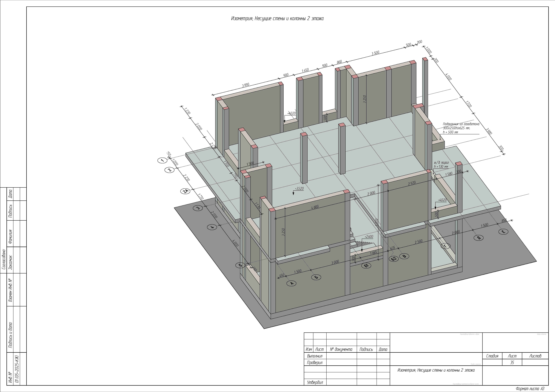Select grid axis bubble 'Г'
Image resolution: width=555 pixels, height=392 pixels.
445,246
